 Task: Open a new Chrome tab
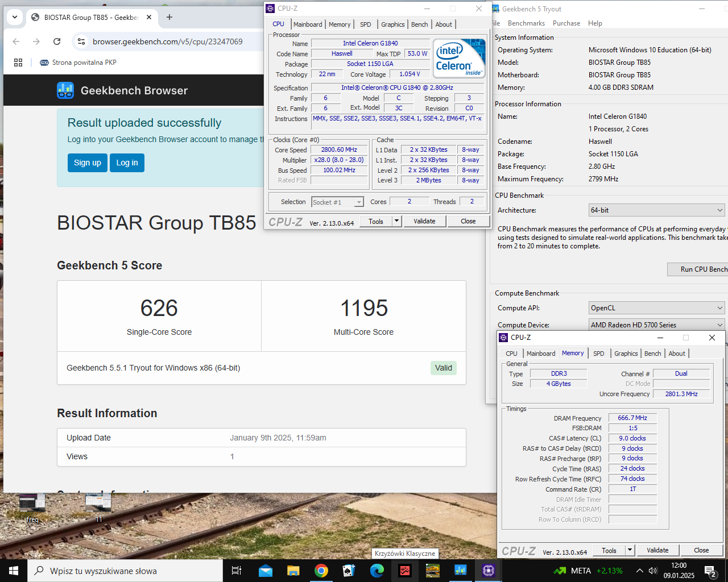click(169, 17)
